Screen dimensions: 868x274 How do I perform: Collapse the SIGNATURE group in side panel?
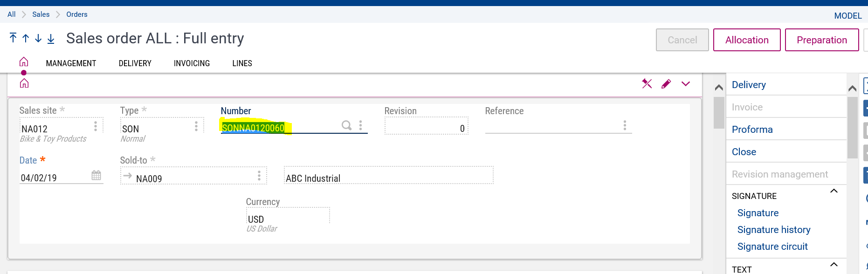pyautogui.click(x=834, y=191)
